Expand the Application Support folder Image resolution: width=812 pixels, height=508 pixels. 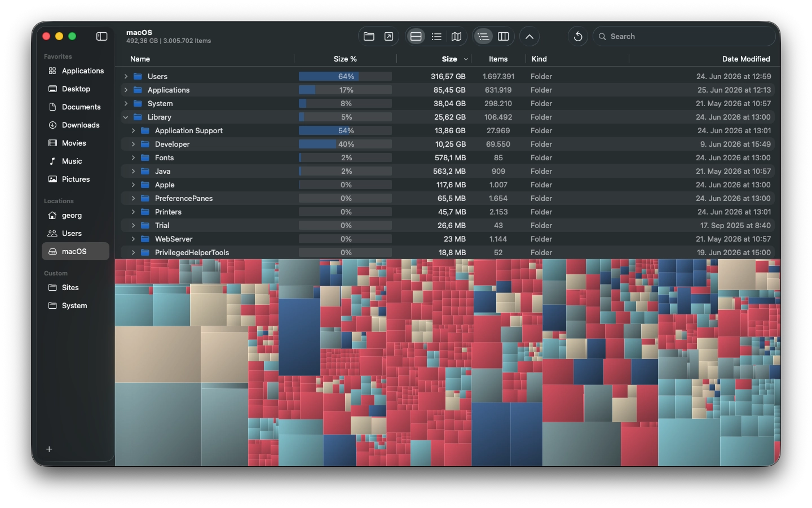tap(133, 130)
